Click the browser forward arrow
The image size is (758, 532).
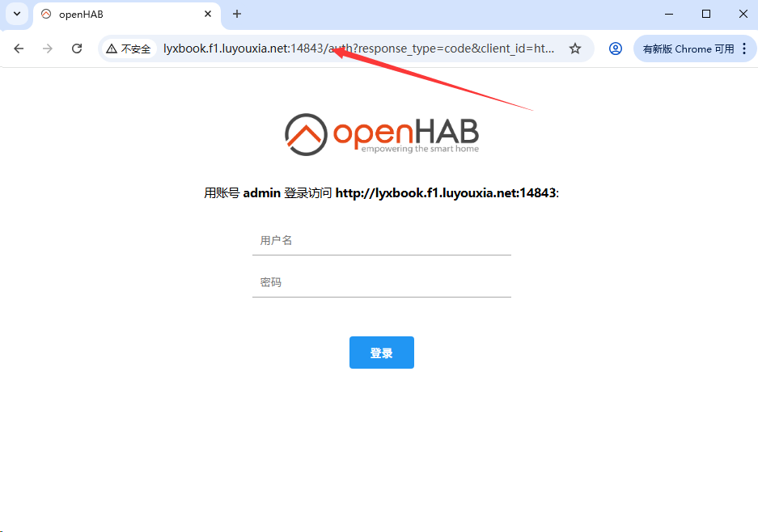(48, 49)
